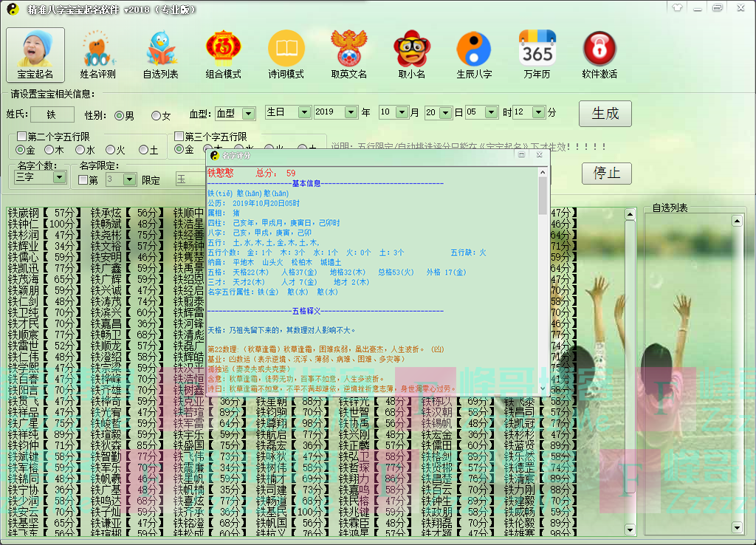This screenshot has height=545, width=756.
Task: Select name 铁凯迅【77分】
Action: (44, 269)
